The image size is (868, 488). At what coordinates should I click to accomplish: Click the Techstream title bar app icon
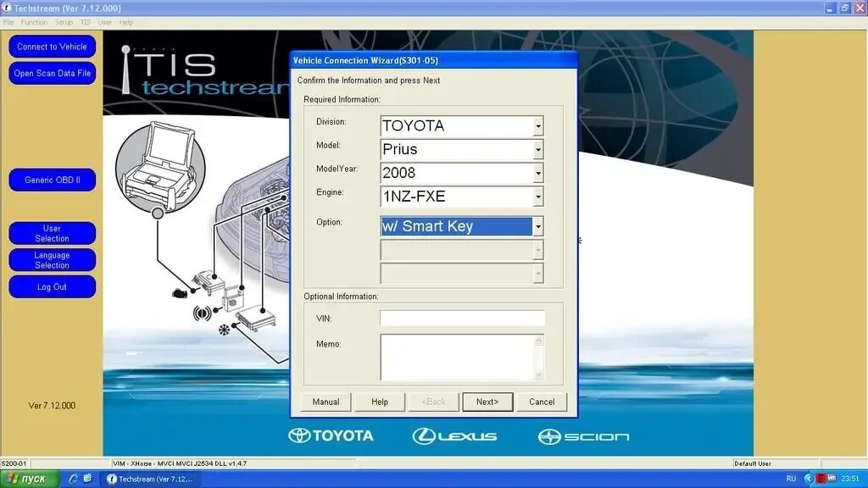7,8
